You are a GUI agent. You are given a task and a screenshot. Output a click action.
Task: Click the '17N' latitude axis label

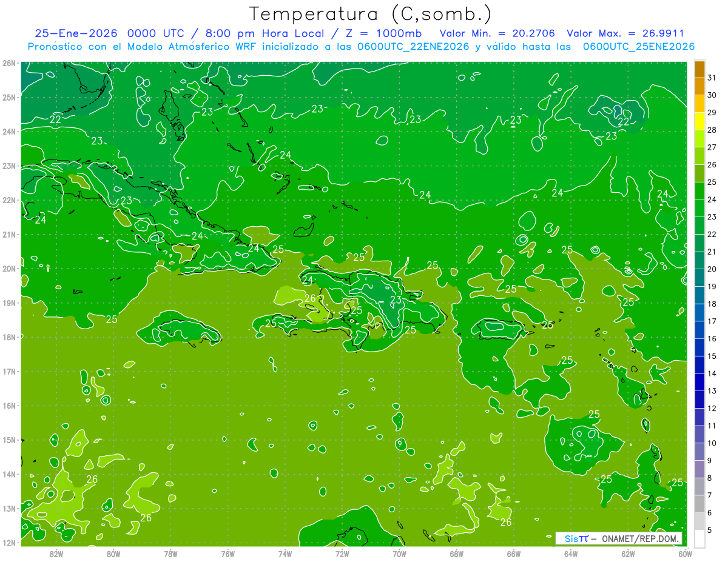point(8,371)
